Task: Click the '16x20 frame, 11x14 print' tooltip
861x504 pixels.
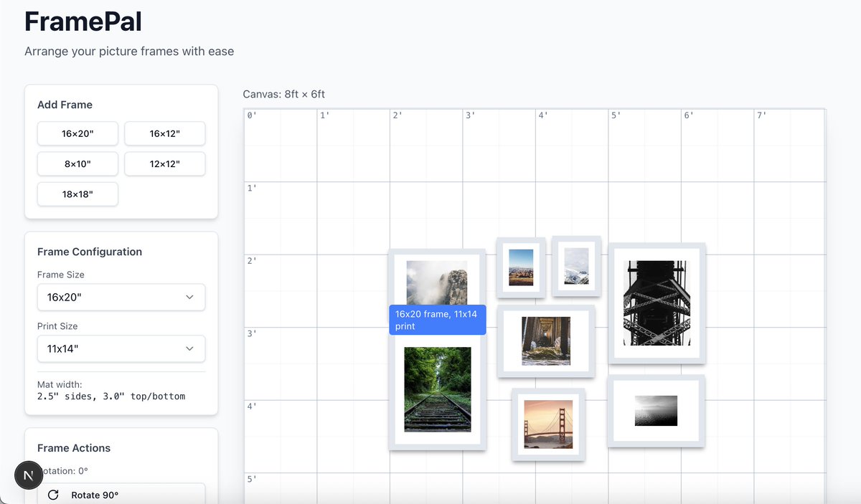Action: 438,320
